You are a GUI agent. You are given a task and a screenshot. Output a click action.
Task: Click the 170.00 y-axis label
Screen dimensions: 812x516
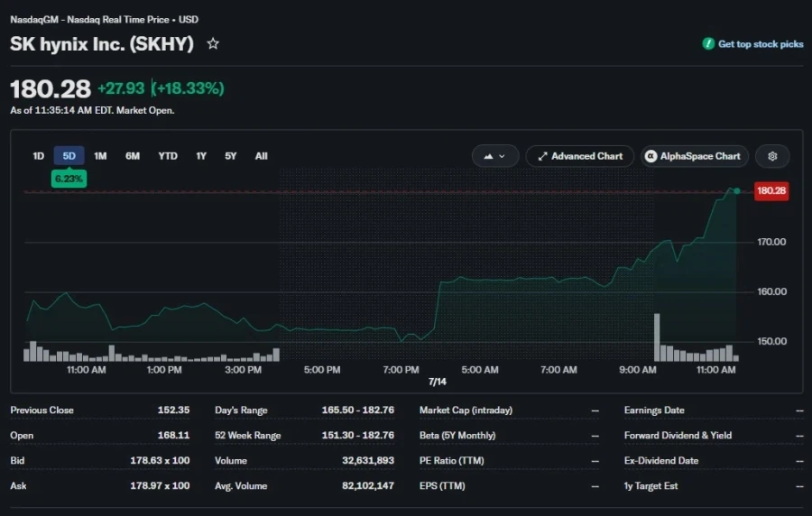coord(771,242)
